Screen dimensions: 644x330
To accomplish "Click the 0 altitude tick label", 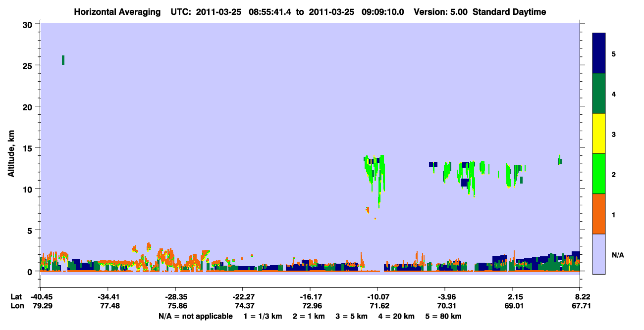I will 31,271.
